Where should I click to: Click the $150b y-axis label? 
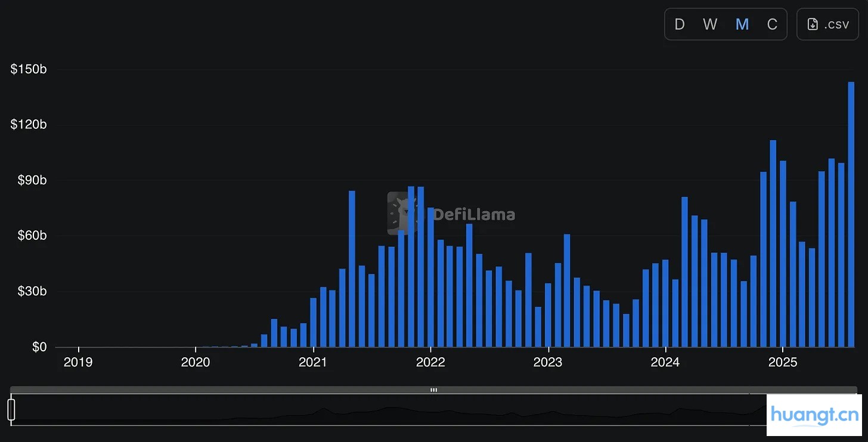29,69
